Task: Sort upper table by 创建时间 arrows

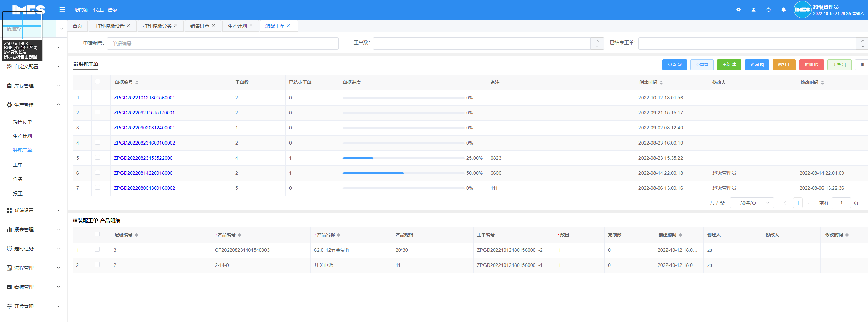Action: point(661,83)
